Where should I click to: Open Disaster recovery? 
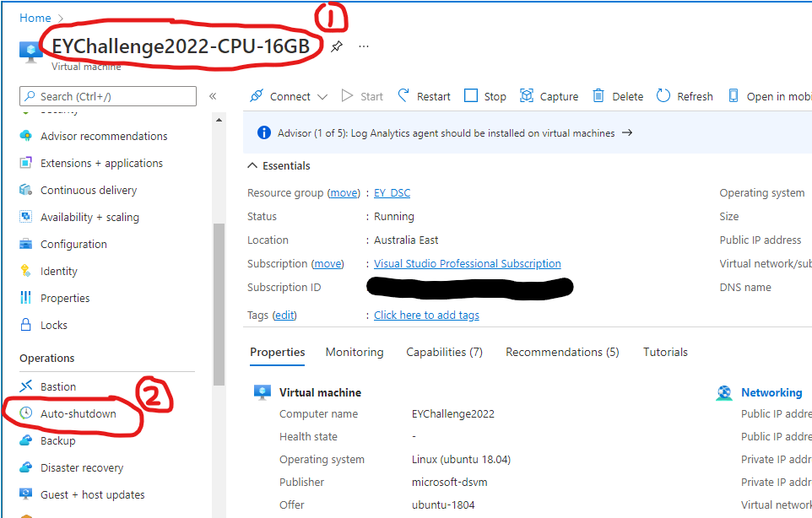pyautogui.click(x=82, y=468)
